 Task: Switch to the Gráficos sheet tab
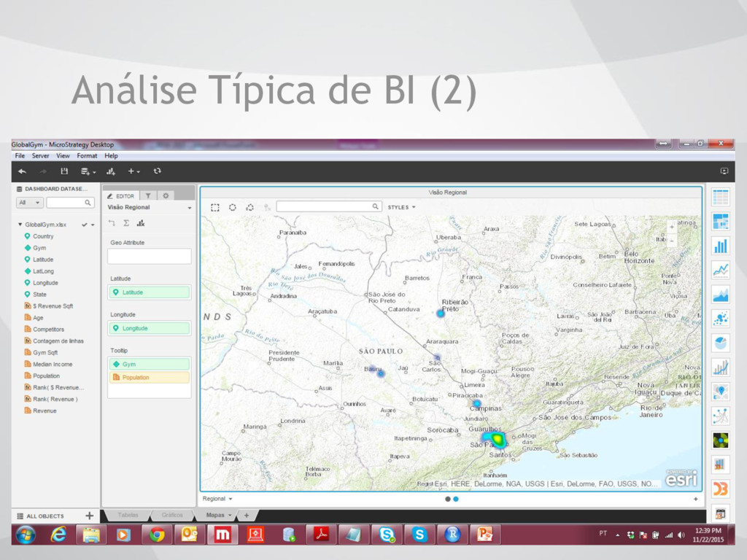click(172, 516)
